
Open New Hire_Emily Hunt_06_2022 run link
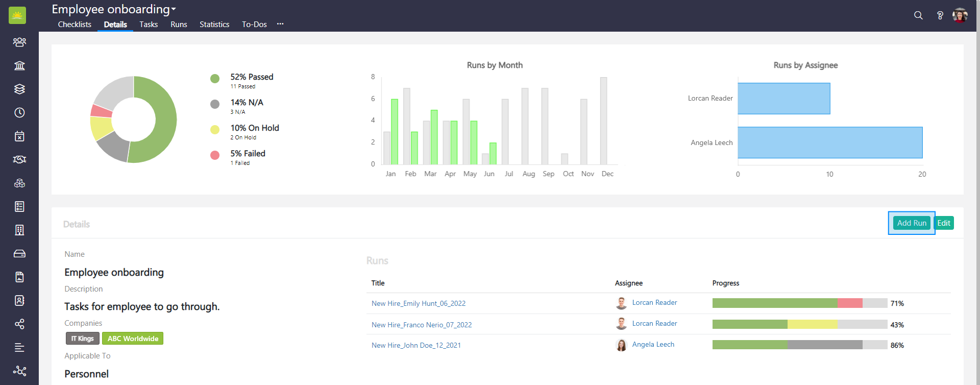click(419, 303)
